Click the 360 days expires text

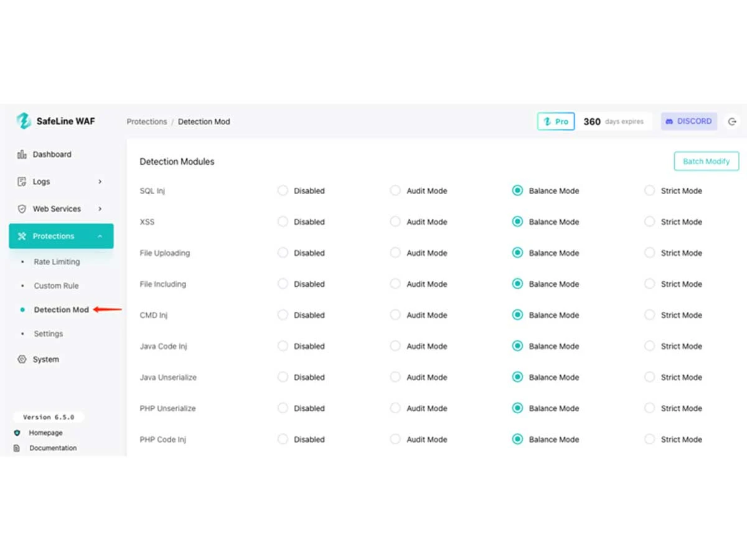click(614, 122)
